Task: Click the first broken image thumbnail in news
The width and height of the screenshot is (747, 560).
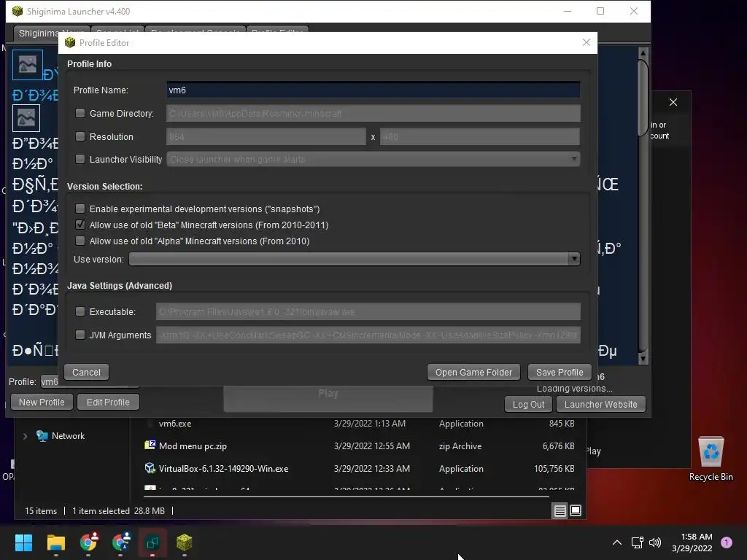Action: (x=28, y=64)
